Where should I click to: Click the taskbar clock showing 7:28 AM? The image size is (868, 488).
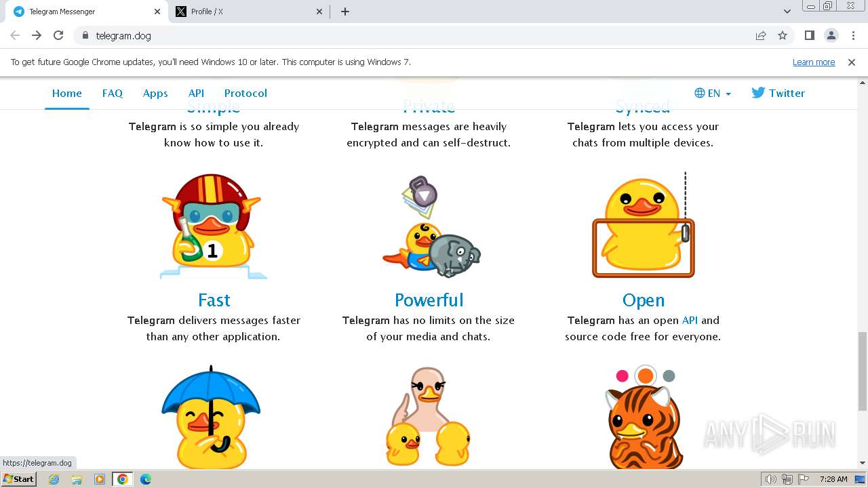coord(833,479)
